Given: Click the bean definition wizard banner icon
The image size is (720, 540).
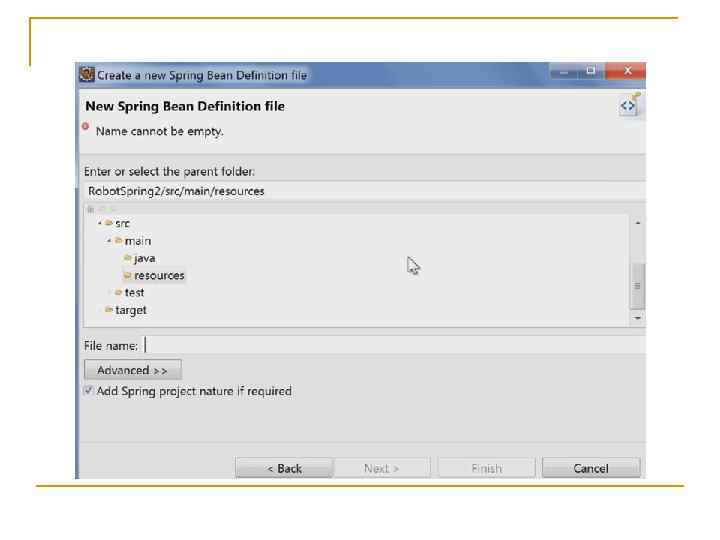Looking at the screenshot, I should tap(629, 105).
